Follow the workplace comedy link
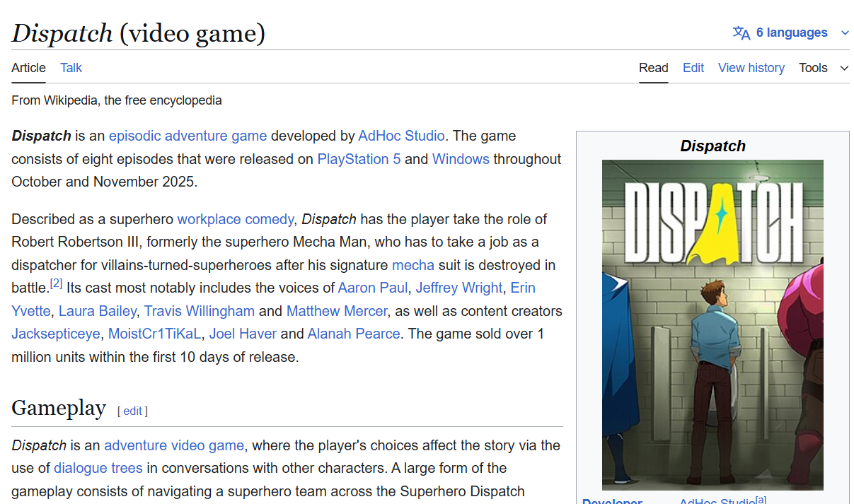Image resolution: width=854 pixels, height=504 pixels. coord(236,219)
